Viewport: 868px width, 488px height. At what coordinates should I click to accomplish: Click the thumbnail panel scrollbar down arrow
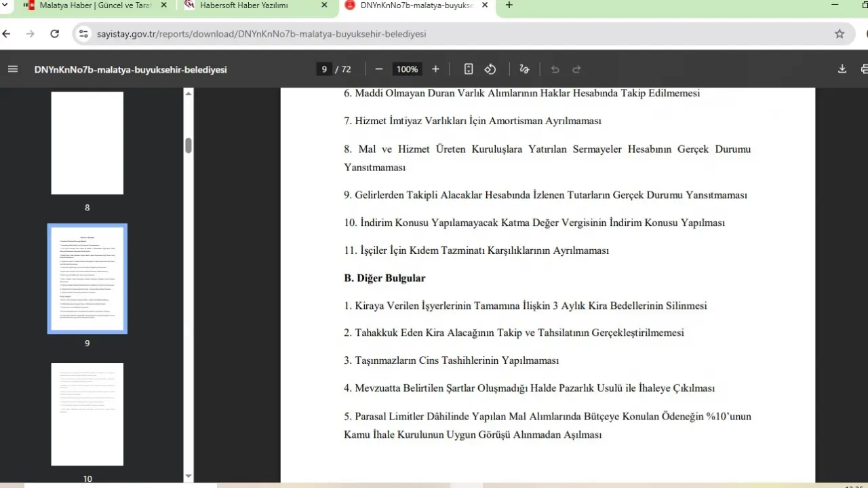click(x=189, y=476)
